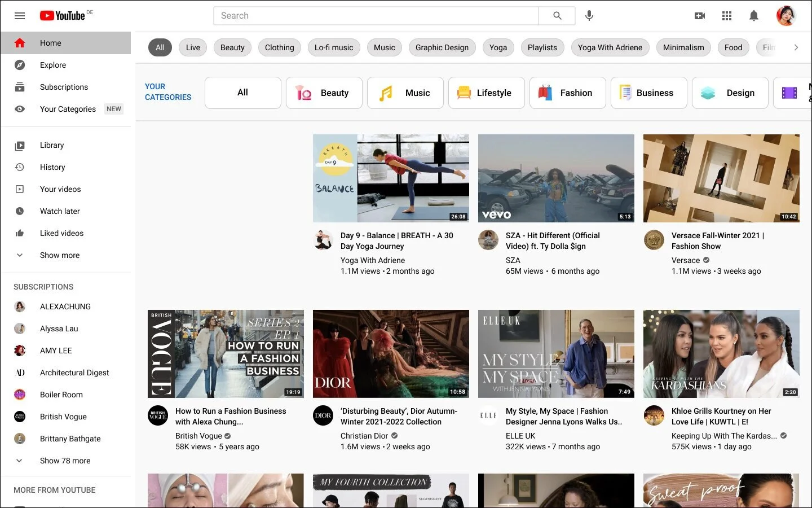The width and height of the screenshot is (812, 508).
Task: Open Yoga With Adriene channel avatar
Action: coord(323,240)
